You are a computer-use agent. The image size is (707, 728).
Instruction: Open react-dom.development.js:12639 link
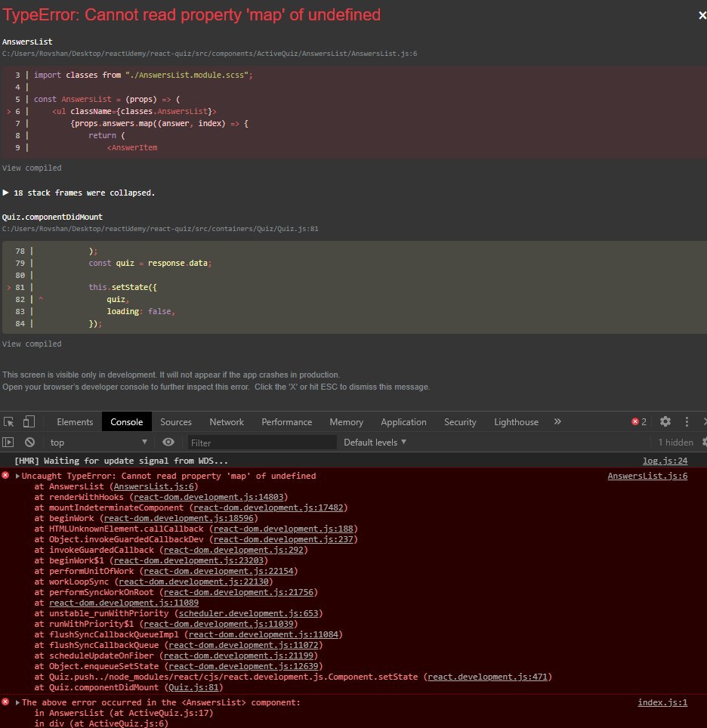[x=244, y=666]
